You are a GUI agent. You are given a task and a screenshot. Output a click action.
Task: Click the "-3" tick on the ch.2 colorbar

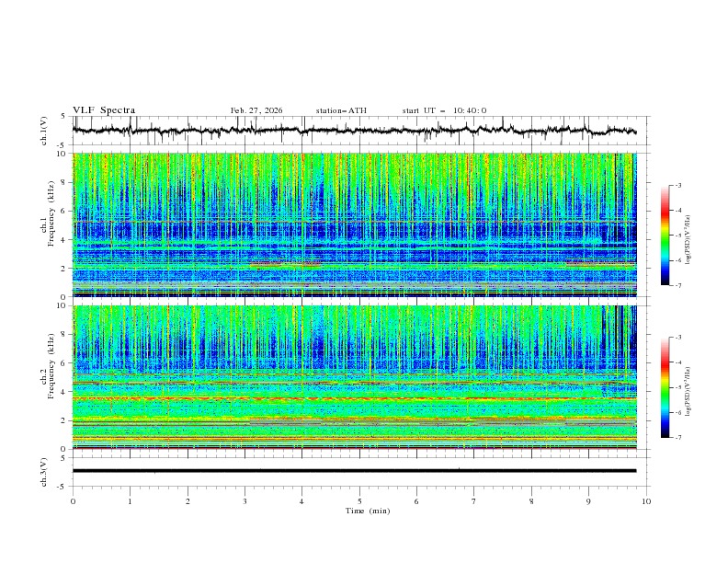point(677,338)
